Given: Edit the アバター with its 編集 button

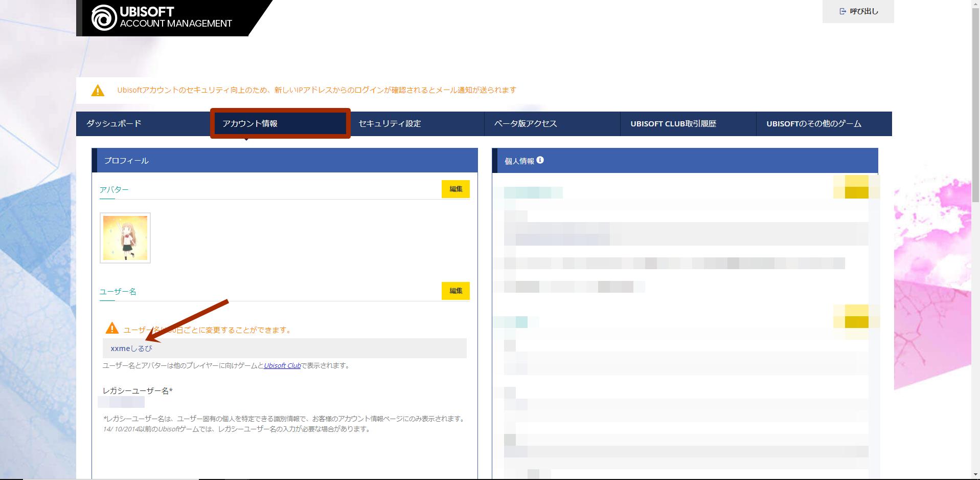Looking at the screenshot, I should [455, 189].
